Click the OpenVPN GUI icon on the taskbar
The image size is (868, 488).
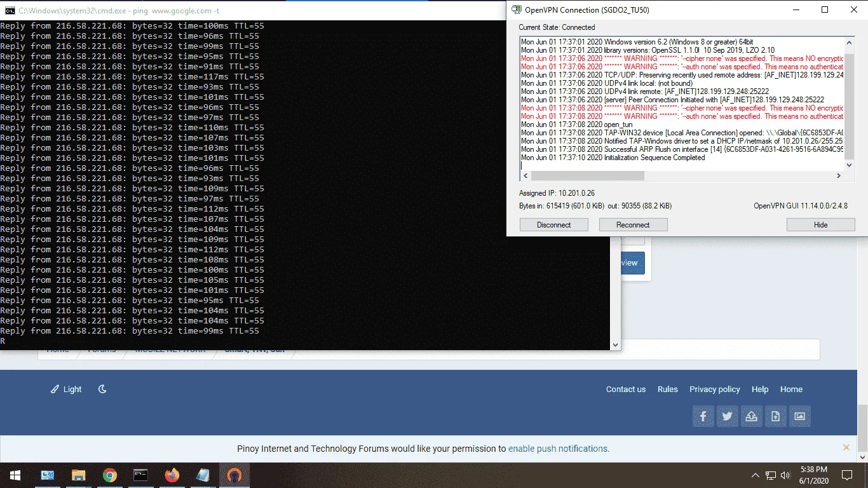pos(234,475)
